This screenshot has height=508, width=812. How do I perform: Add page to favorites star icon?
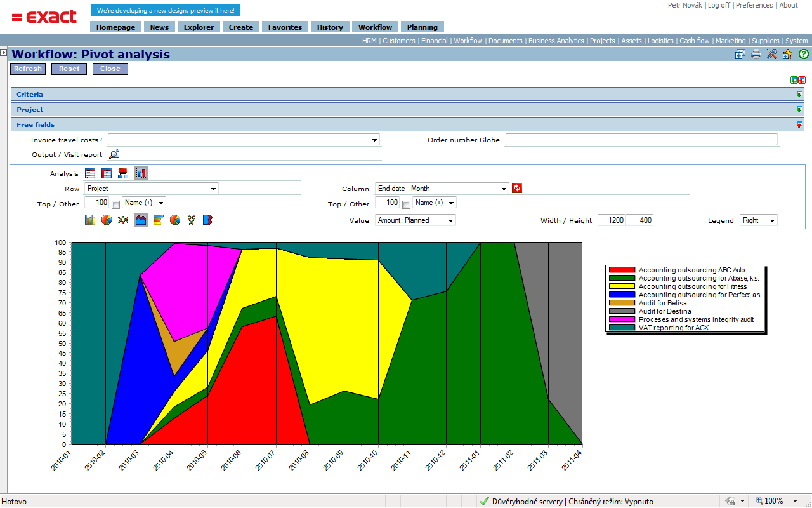[788, 55]
